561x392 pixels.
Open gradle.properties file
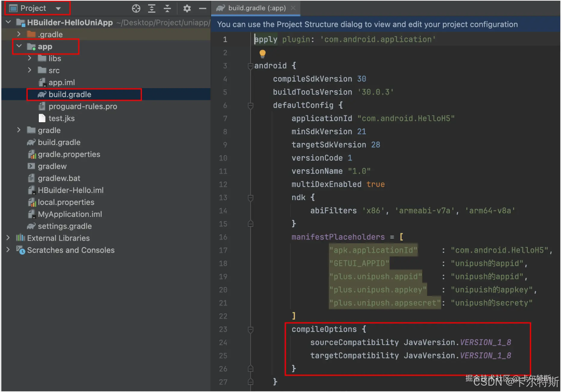coord(69,154)
